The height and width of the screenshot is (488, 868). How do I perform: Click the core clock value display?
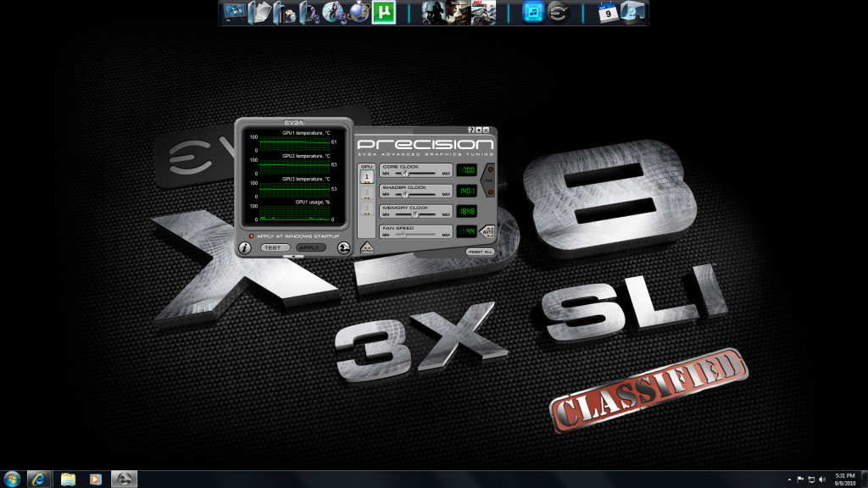(x=467, y=169)
